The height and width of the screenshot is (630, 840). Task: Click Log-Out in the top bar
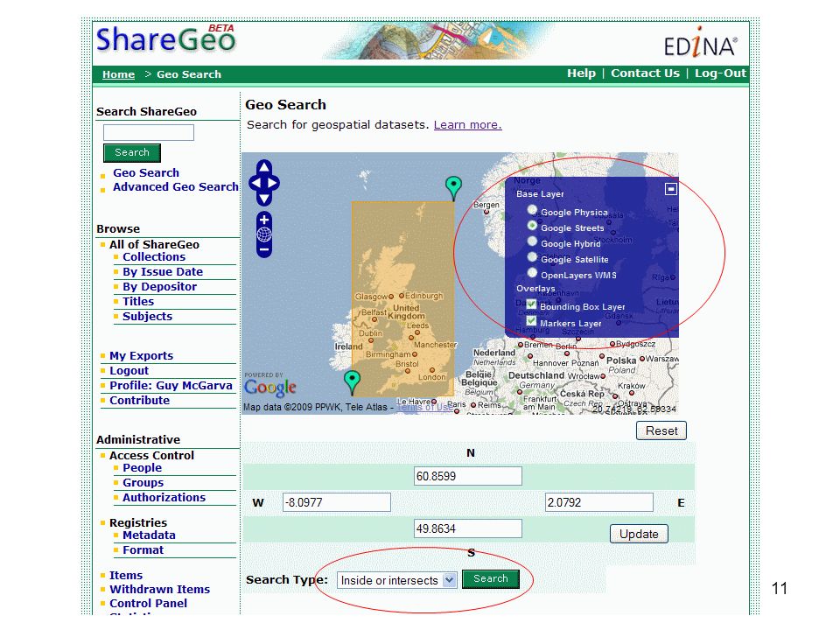720,73
